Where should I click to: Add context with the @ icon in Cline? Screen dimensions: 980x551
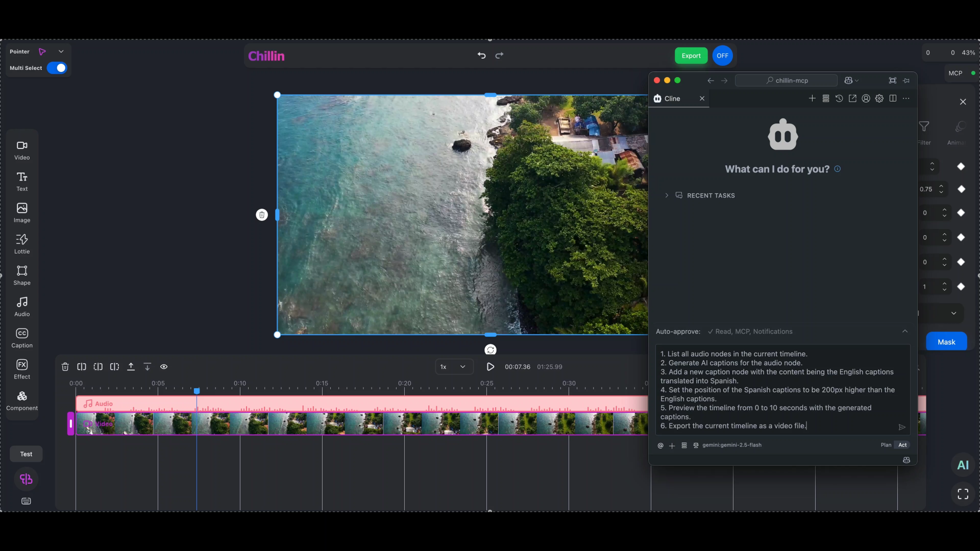coord(660,445)
